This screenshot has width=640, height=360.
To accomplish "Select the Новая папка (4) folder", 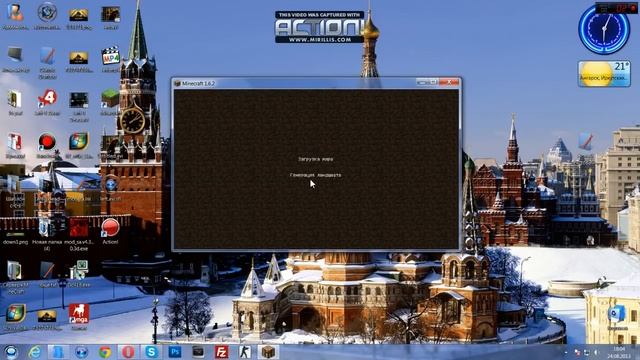I will pyautogui.click(x=47, y=234).
